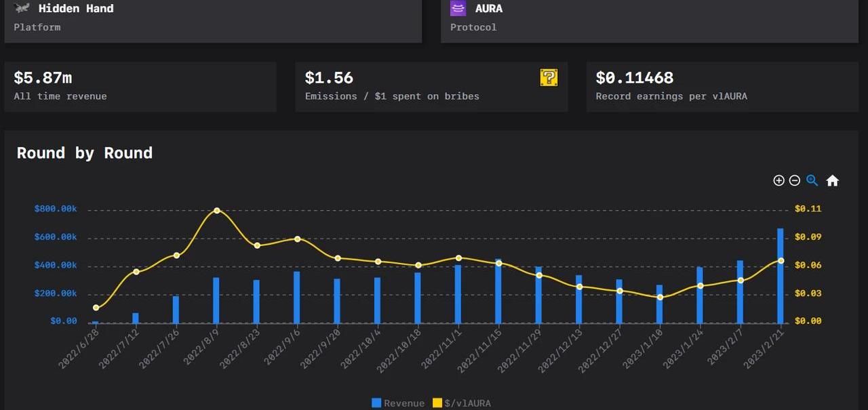Click the peak line point at 2022/8/9
868x410 pixels.
pos(217,211)
